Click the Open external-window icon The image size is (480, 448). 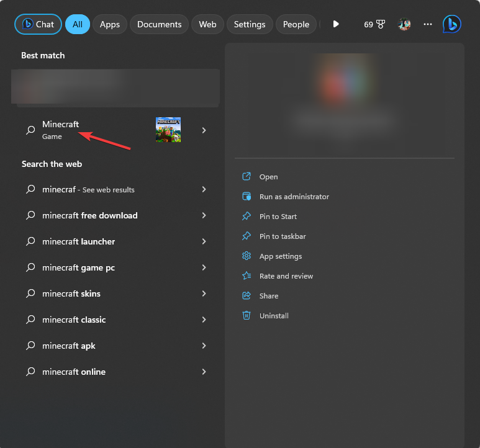247,176
